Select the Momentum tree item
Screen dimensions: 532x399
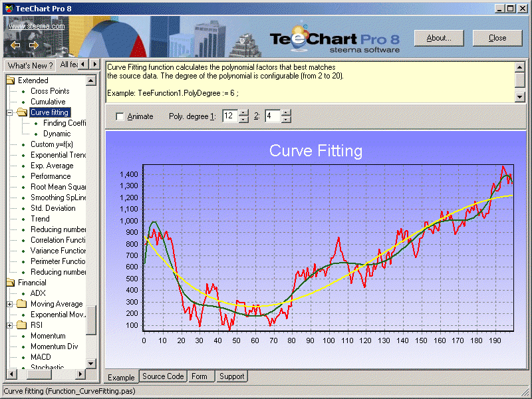click(48, 336)
